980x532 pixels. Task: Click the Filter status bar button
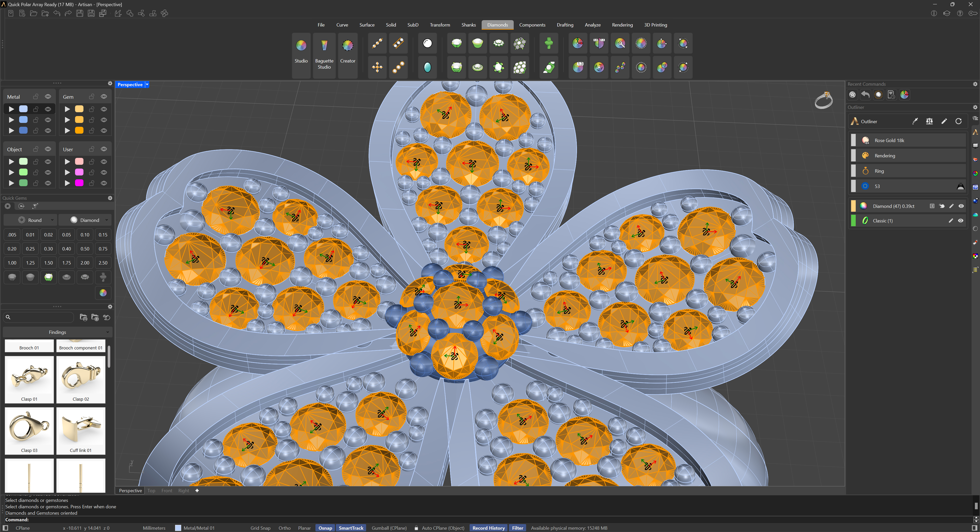coord(517,528)
